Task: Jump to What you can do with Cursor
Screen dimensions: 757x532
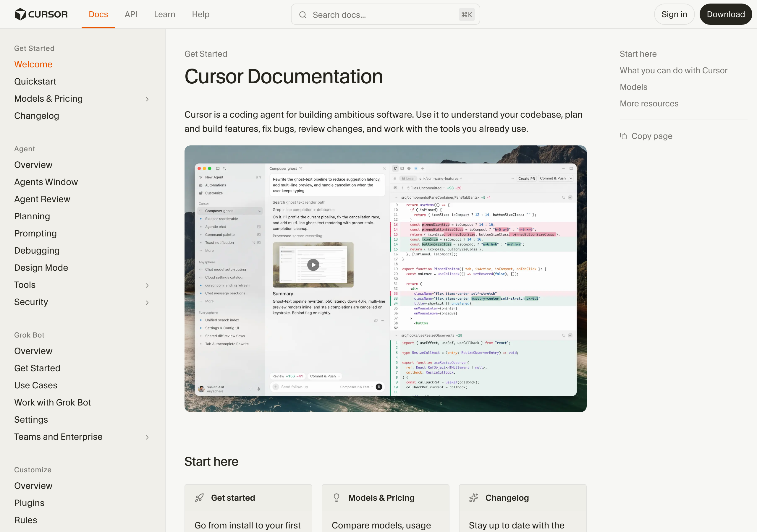Action: point(673,70)
